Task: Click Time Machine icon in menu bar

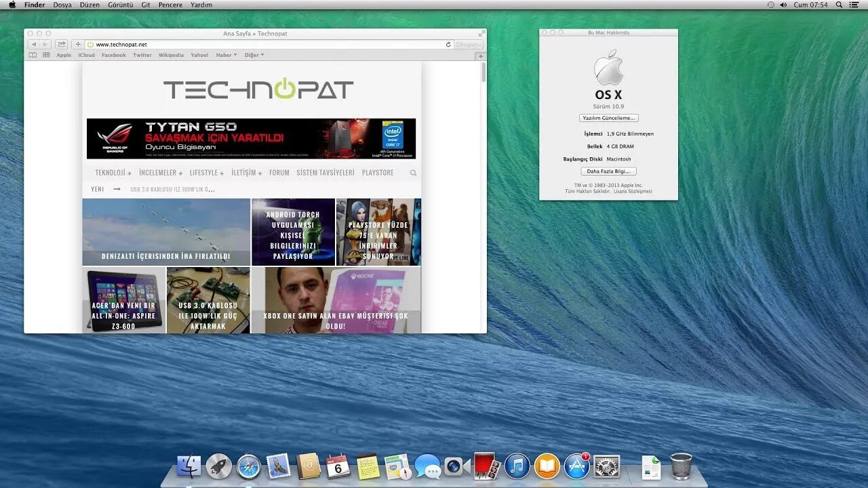Action: click(x=770, y=5)
